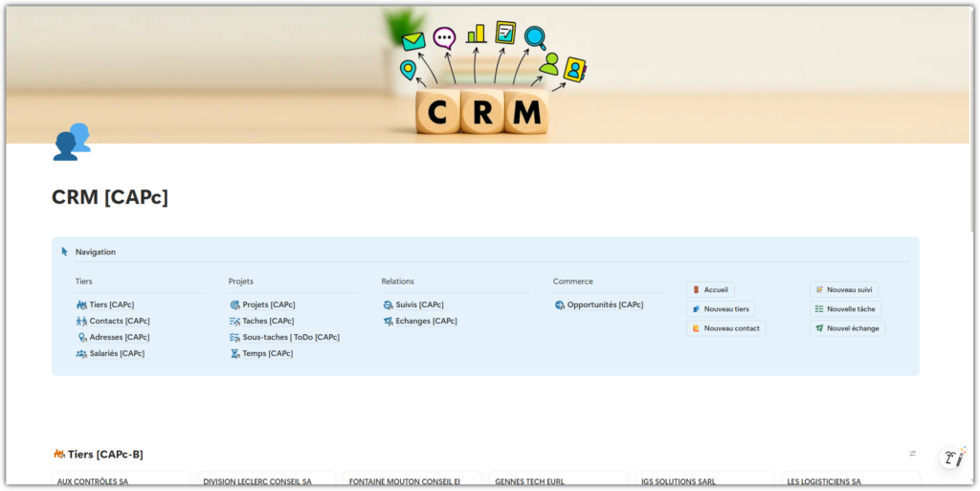
Task: Click the hourglass icon beside Temps [CAPc]
Action: [x=234, y=353]
